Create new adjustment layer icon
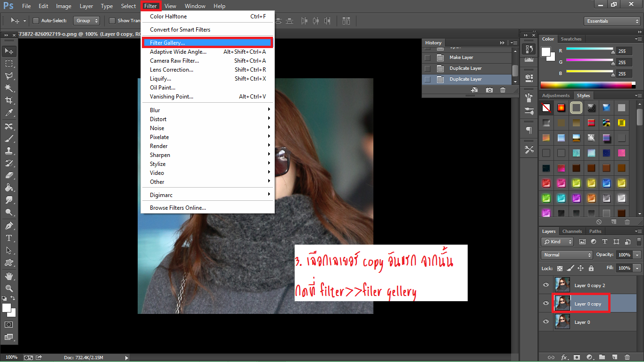644x362 pixels. 589,357
